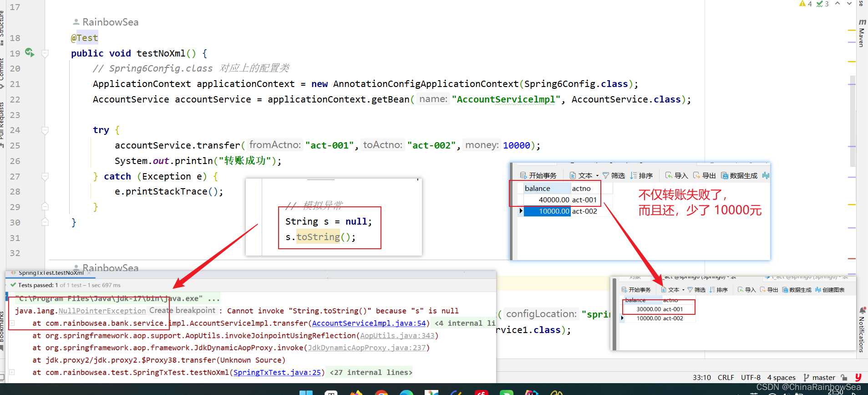Screen dimensions: 868x395
Task: Open AccountServiceImpl.java:54 stack trace link
Action: pyautogui.click(x=369, y=323)
